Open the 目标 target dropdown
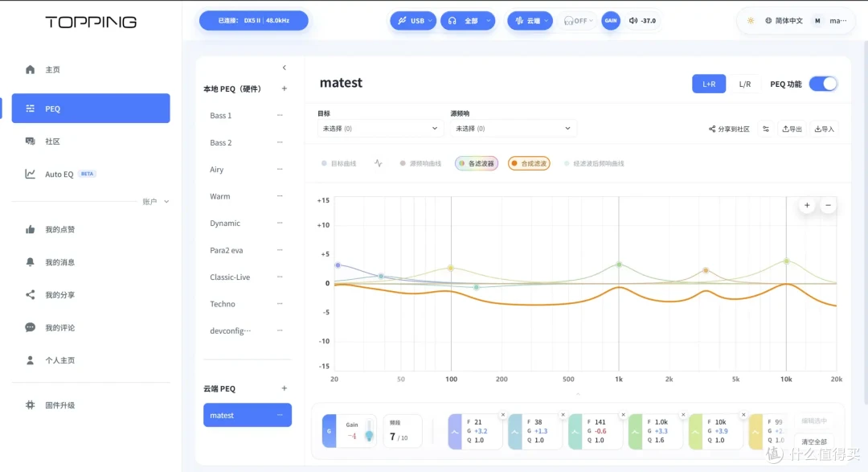Viewport: 868px width, 472px height. [x=379, y=129]
